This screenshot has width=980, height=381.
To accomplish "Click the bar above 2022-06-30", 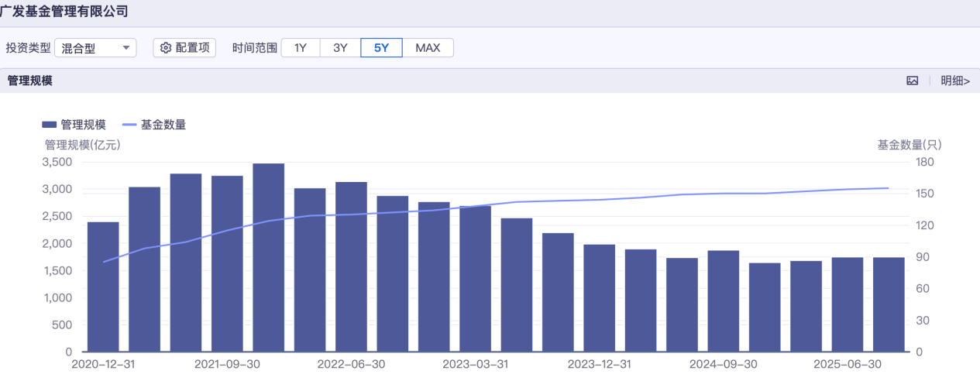I will (x=351, y=266).
